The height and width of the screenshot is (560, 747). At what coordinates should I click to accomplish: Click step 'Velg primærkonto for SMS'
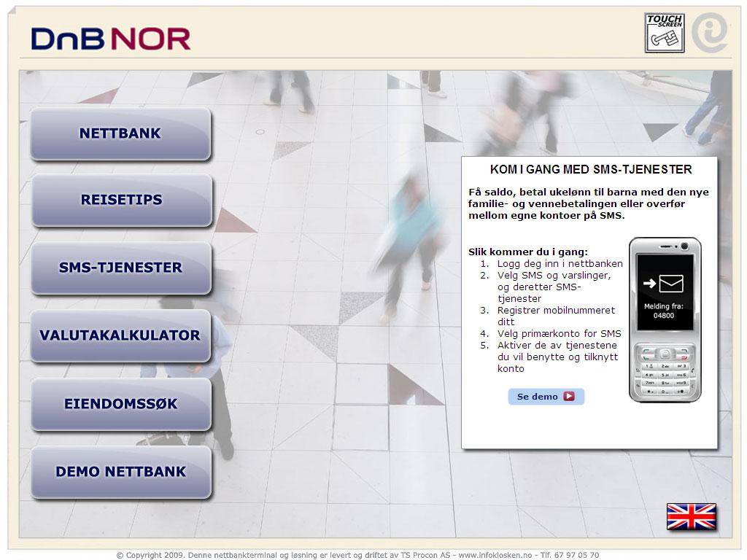coord(559,333)
